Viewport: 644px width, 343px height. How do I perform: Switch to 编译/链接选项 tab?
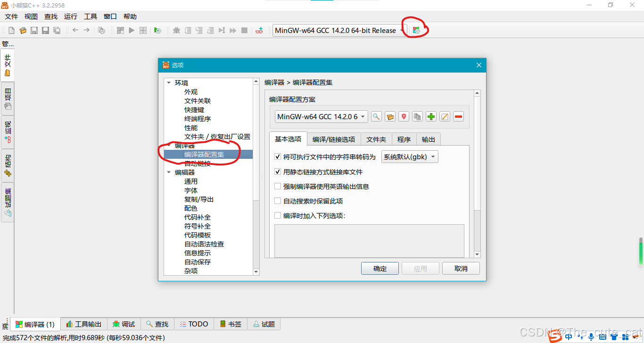[334, 139]
